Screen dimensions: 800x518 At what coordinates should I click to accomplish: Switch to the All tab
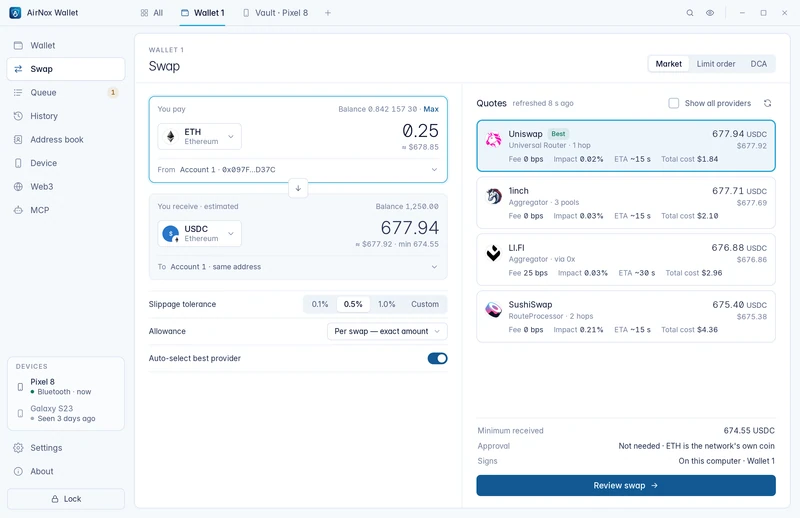152,13
